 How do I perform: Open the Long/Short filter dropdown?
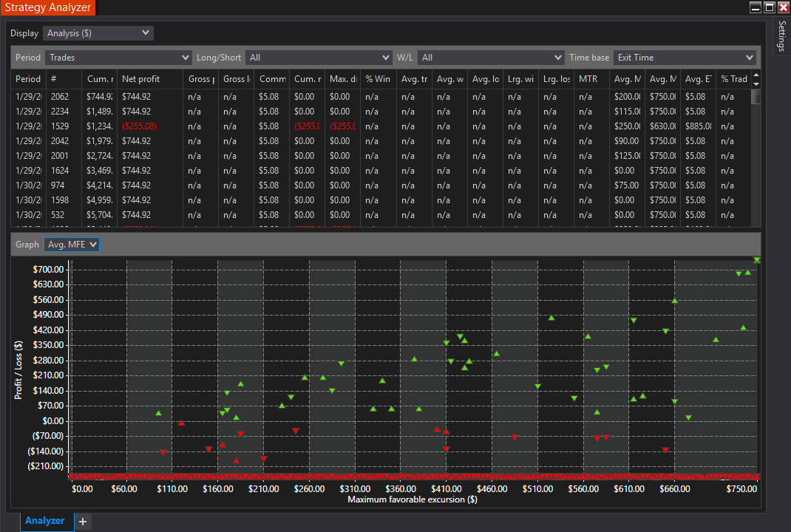(x=319, y=58)
